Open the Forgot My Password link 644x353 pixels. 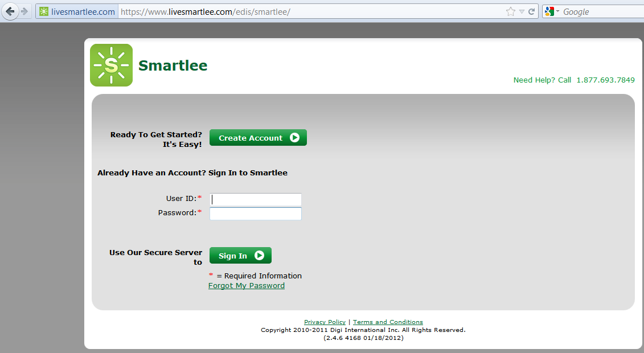247,286
